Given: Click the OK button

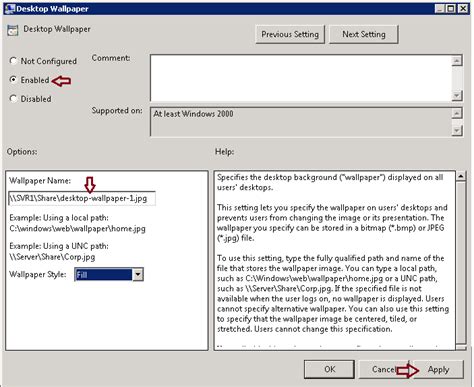Looking at the screenshot, I should [329, 369].
